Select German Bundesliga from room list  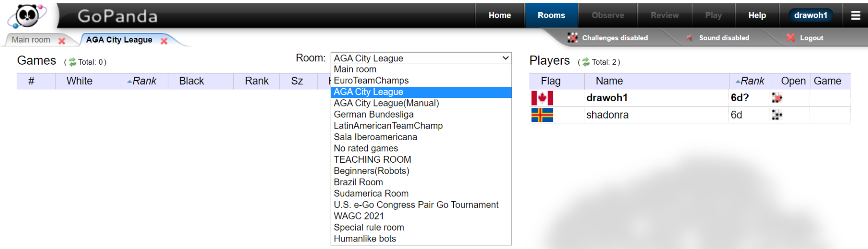coord(373,114)
